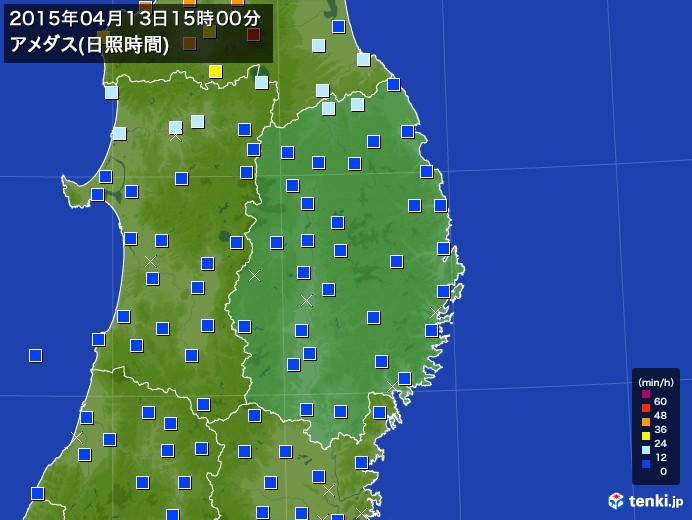Click the legend value 12
This screenshot has height=520, width=692.
[x=660, y=457]
